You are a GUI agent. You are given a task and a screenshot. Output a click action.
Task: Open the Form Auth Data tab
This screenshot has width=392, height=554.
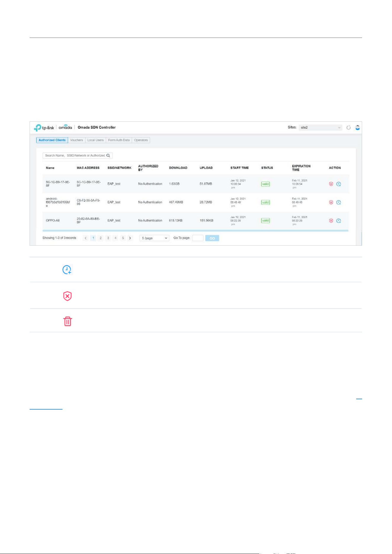point(119,140)
